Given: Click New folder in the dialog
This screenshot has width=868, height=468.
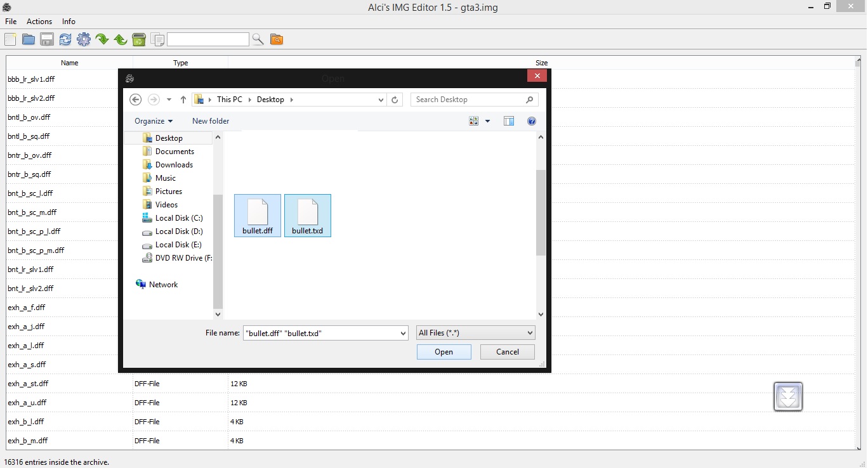Looking at the screenshot, I should pyautogui.click(x=211, y=121).
